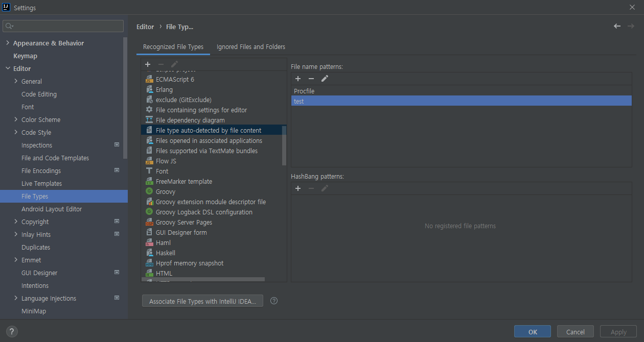The width and height of the screenshot is (644, 342).
Task: Open Keymap settings
Action: click(25, 56)
